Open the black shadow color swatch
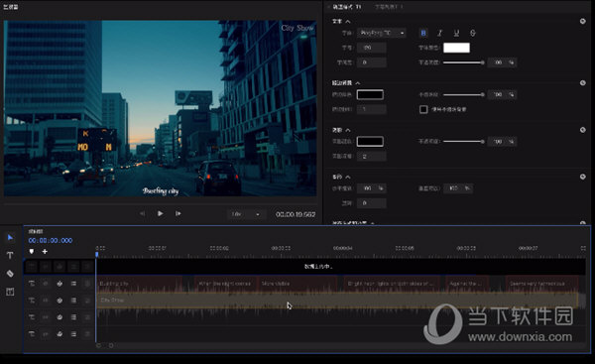Screen dimensions: 595x364 tap(370, 141)
